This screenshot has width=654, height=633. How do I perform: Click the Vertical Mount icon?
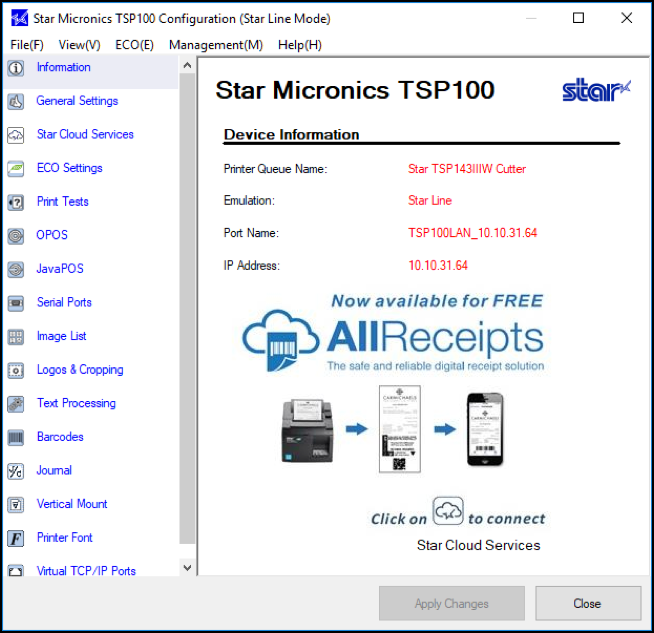16,505
